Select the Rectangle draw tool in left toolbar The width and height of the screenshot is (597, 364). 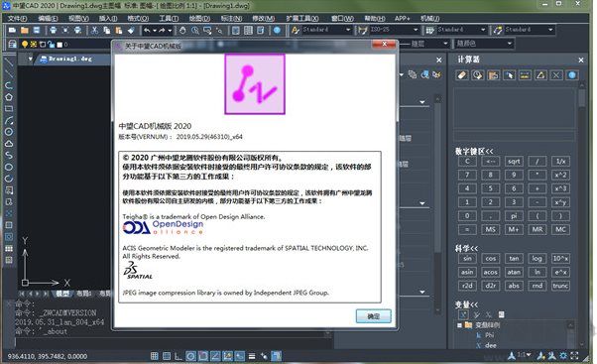point(9,108)
